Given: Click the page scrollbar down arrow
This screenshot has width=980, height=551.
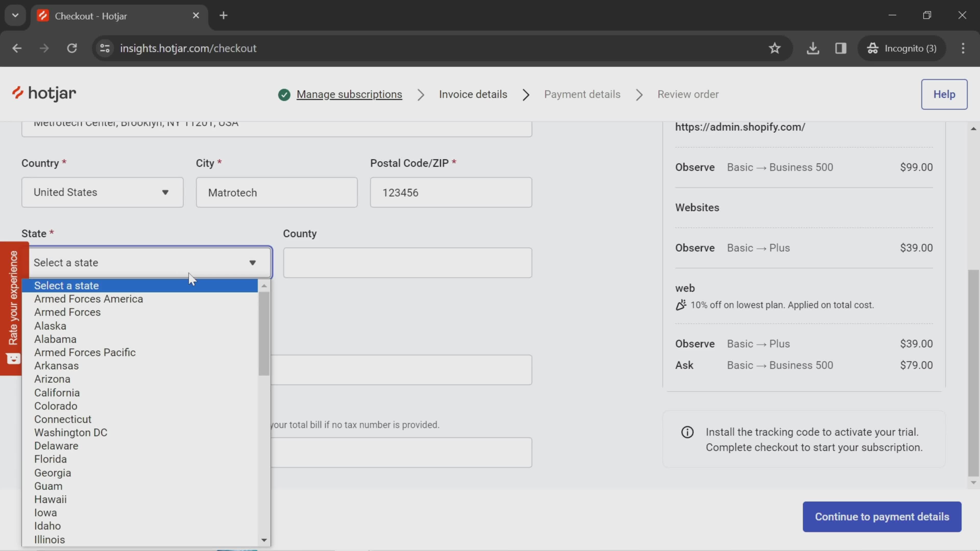Looking at the screenshot, I should (x=973, y=483).
